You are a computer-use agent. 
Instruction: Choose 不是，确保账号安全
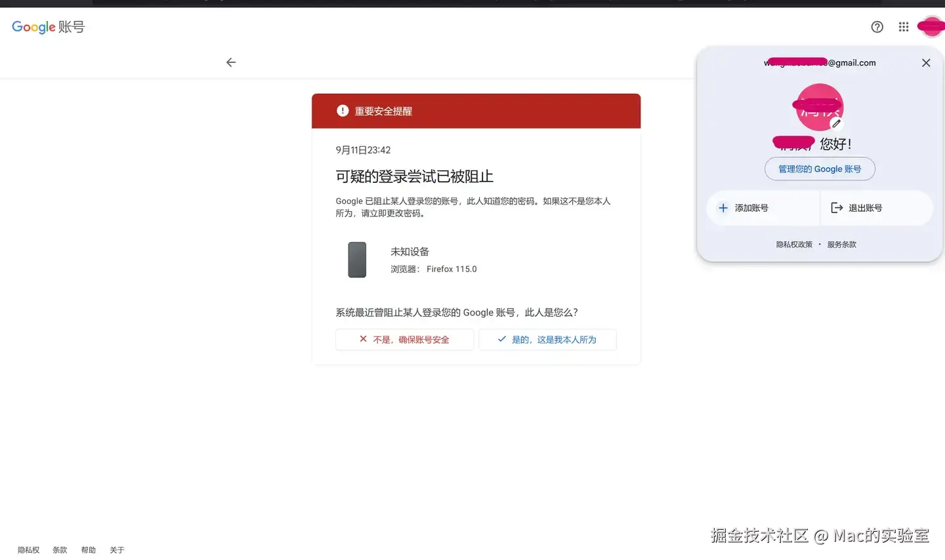(x=404, y=340)
